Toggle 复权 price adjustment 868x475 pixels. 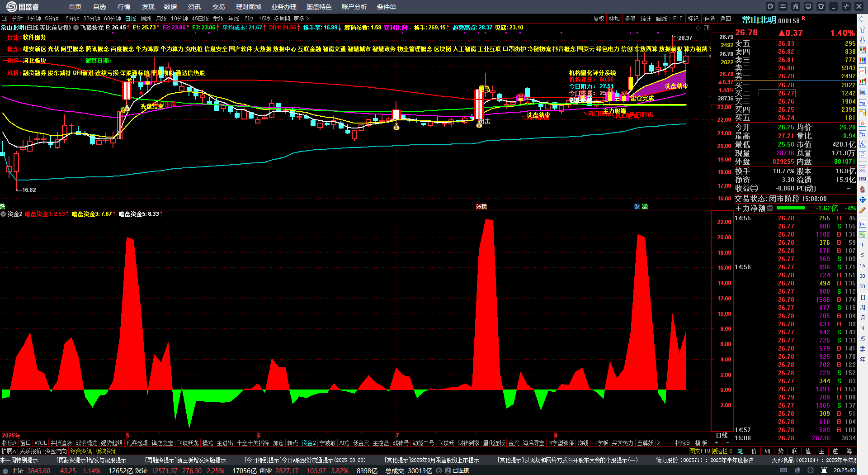[599, 19]
